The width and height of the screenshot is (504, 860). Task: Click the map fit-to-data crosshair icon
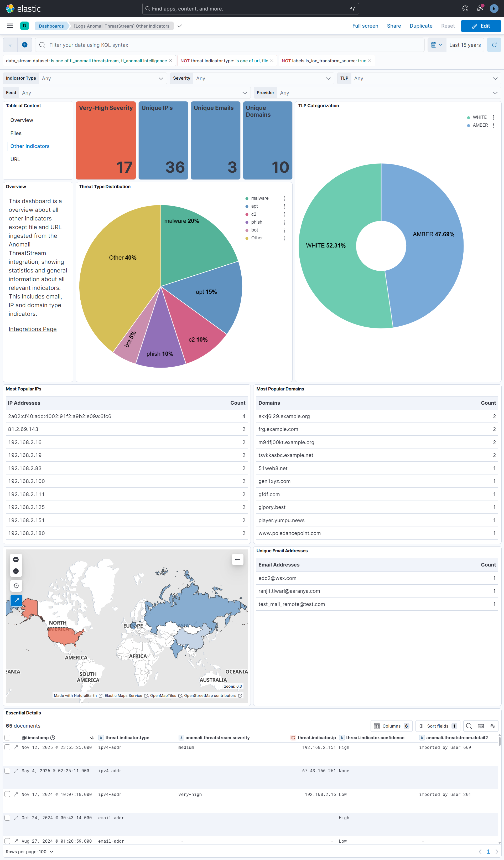[x=16, y=586]
